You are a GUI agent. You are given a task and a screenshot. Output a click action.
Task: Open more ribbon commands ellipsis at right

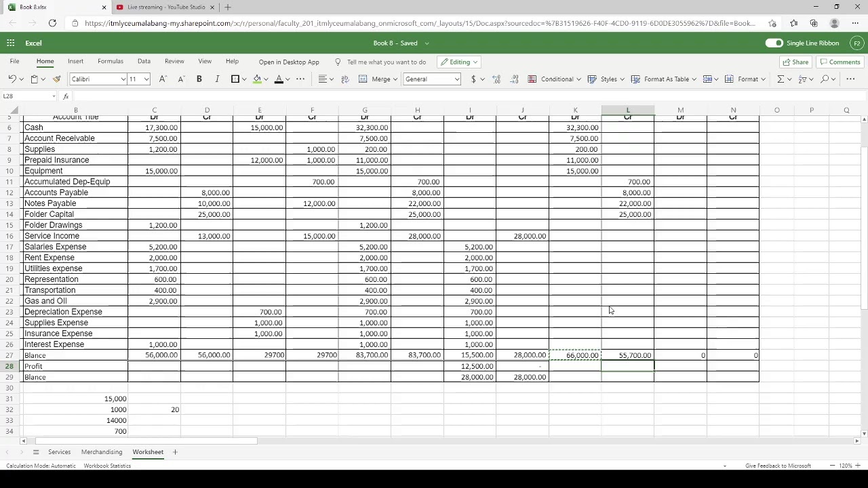pyautogui.click(x=850, y=79)
